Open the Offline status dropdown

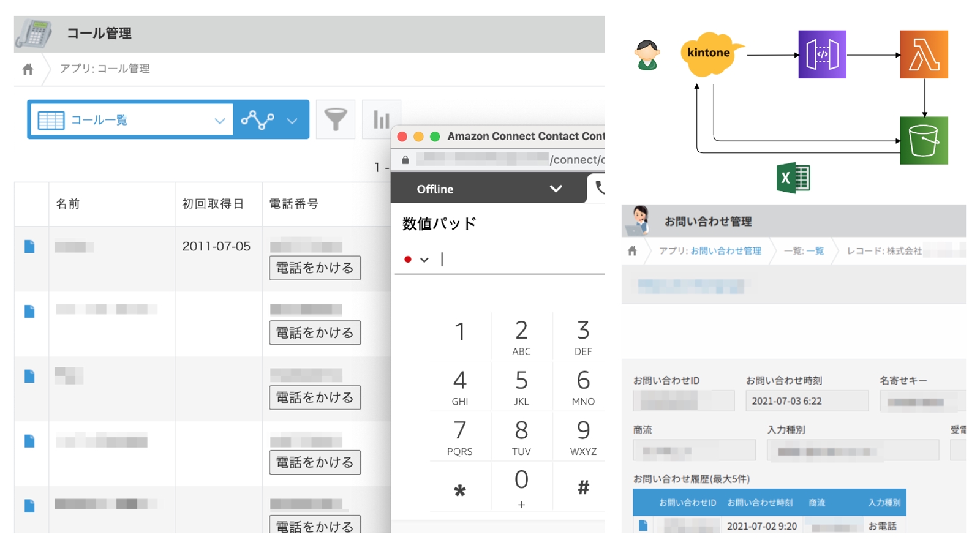(x=489, y=189)
